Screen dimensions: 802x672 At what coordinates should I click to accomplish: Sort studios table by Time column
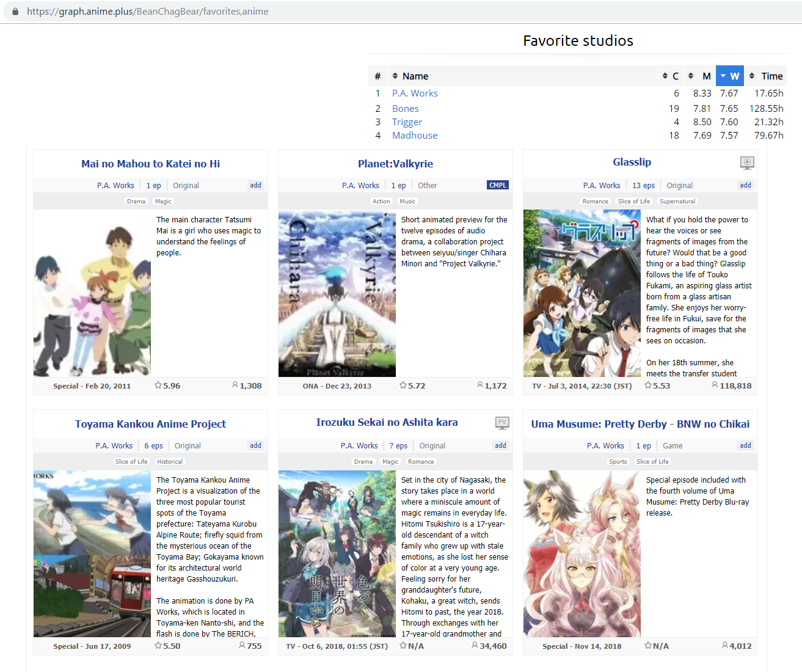(766, 76)
